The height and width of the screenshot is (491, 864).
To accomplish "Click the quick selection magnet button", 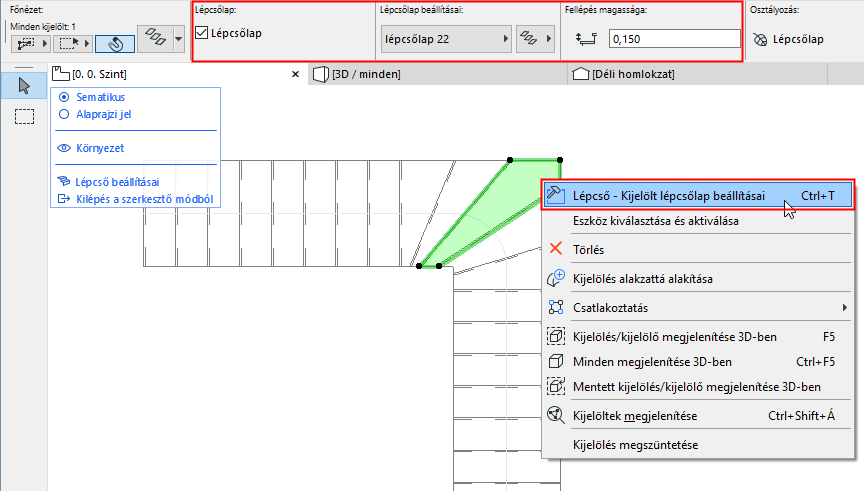I will click(x=115, y=44).
